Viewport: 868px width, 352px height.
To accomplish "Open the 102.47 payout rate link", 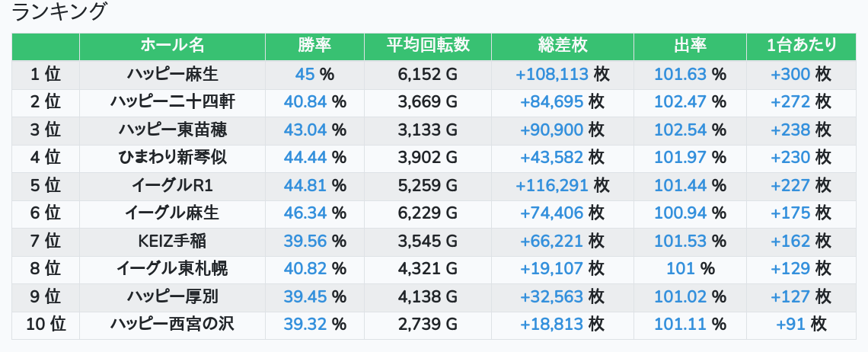I will (x=680, y=102).
